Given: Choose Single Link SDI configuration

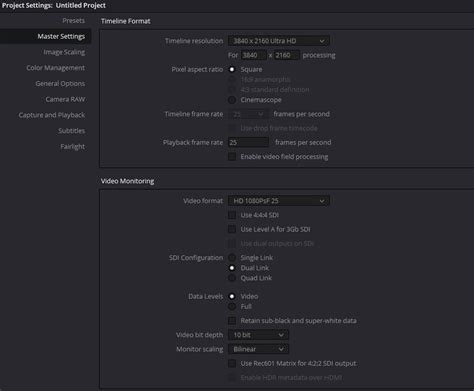Looking at the screenshot, I should coord(232,258).
